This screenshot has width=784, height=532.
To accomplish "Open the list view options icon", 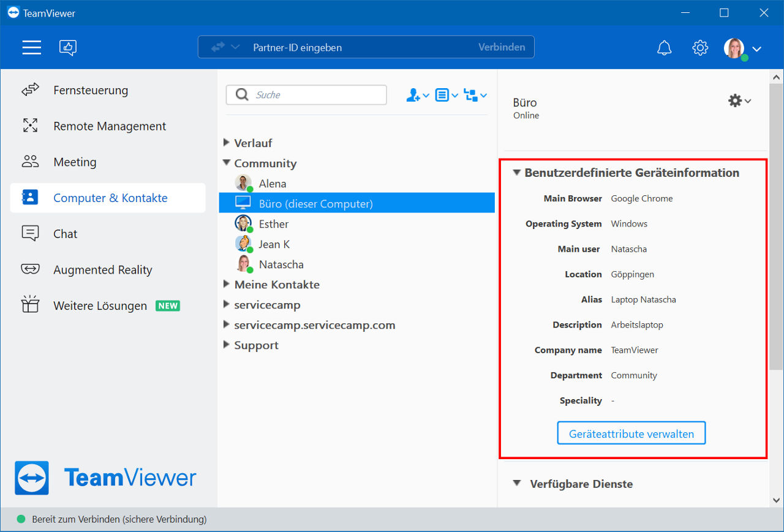I will click(447, 96).
